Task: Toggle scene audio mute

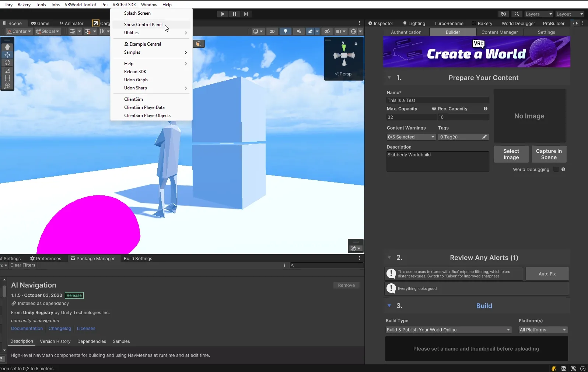Action: (299, 31)
